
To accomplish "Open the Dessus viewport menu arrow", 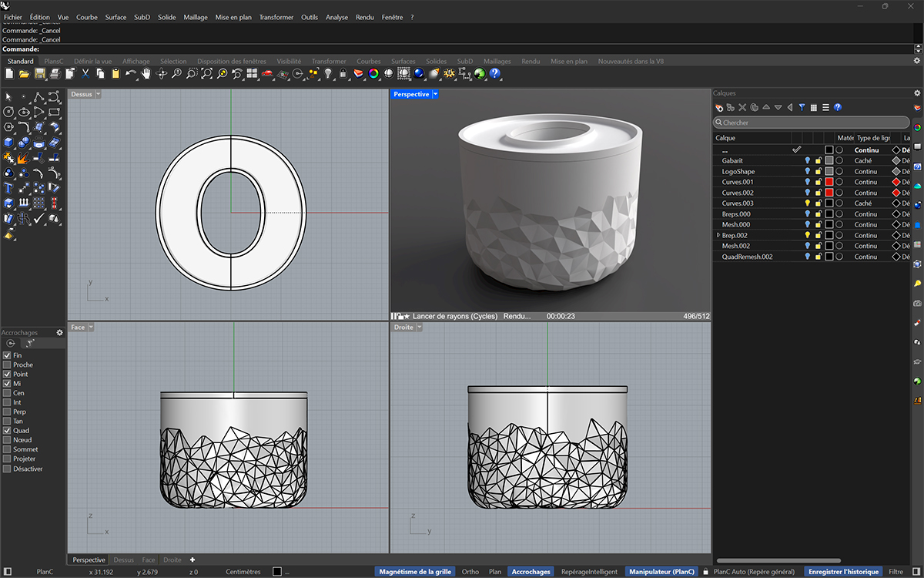I will click(98, 94).
